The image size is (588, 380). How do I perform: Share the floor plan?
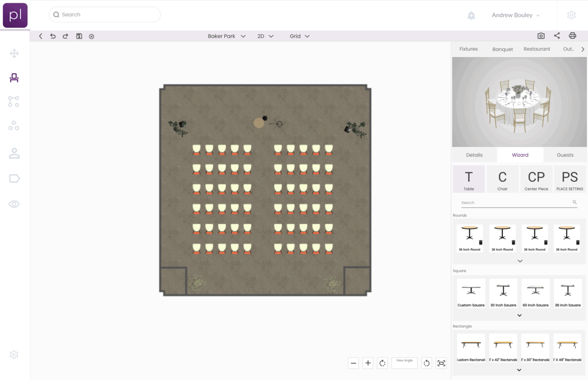pos(557,36)
